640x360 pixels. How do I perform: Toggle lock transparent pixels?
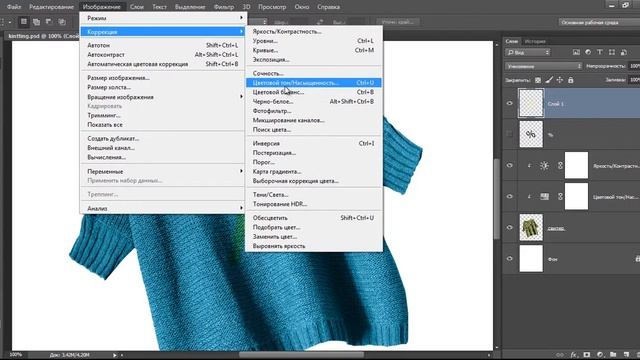tap(538, 80)
